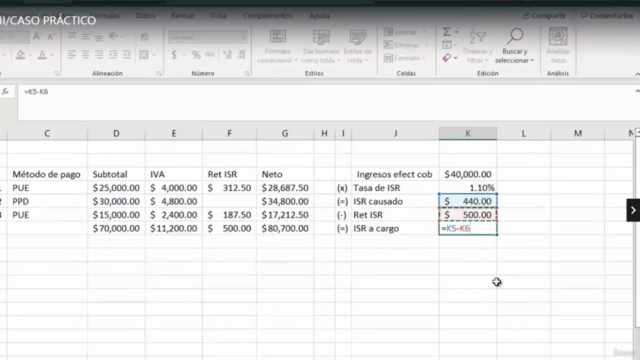This screenshot has height=360, width=640.
Task: Click the insert function fx icon
Action: (x=5, y=91)
